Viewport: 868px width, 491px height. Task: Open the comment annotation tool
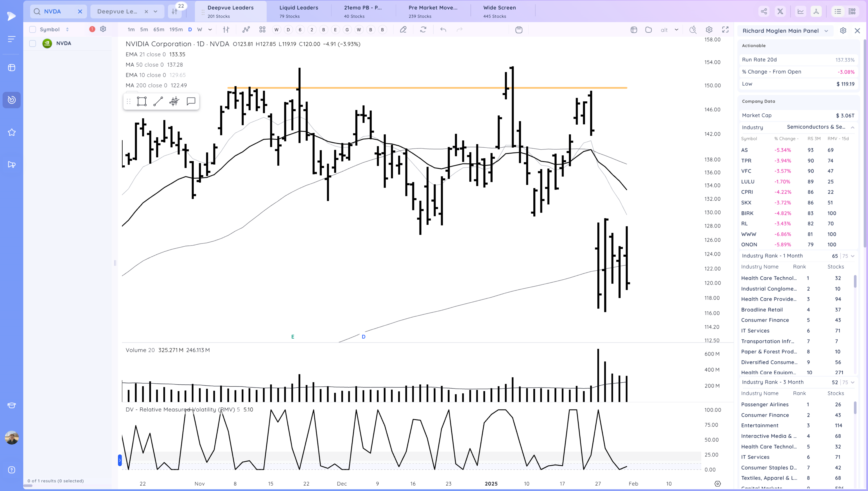(191, 101)
